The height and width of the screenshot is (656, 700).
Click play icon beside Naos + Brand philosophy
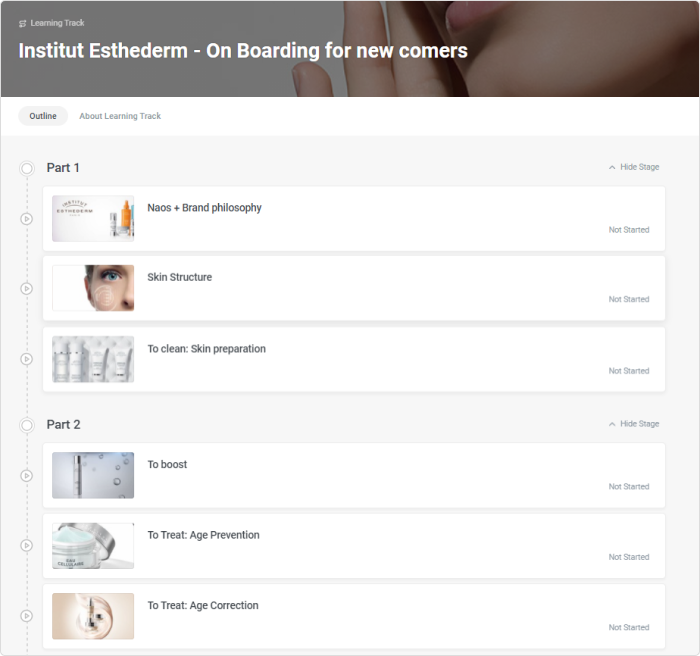(27, 218)
